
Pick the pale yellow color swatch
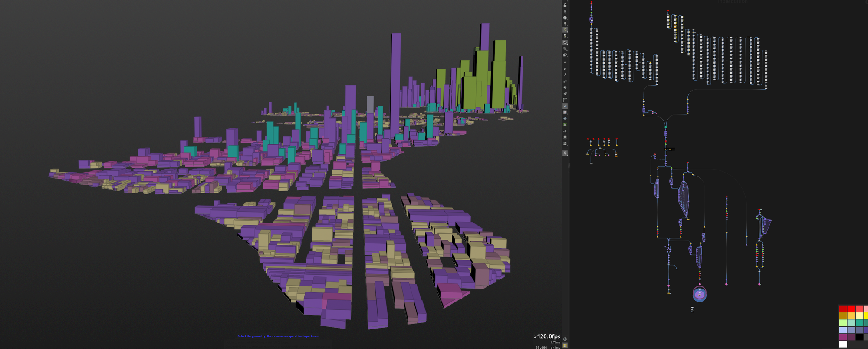(859, 316)
